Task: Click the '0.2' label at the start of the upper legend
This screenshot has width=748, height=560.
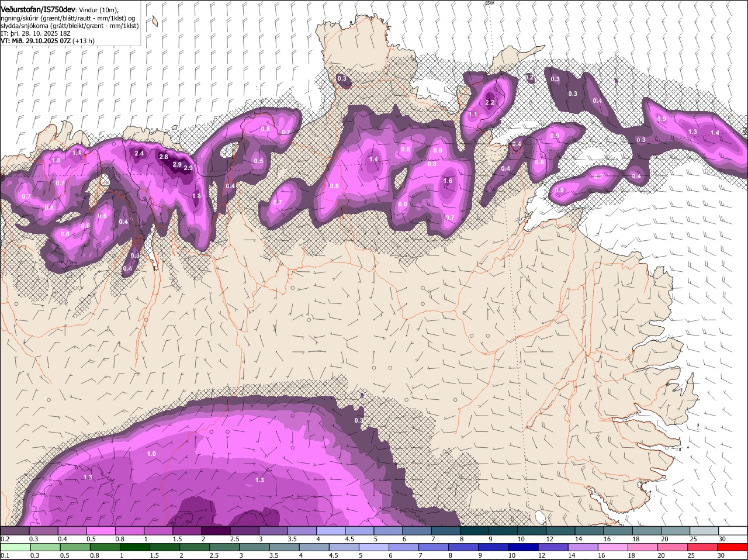Action: click(x=5, y=539)
